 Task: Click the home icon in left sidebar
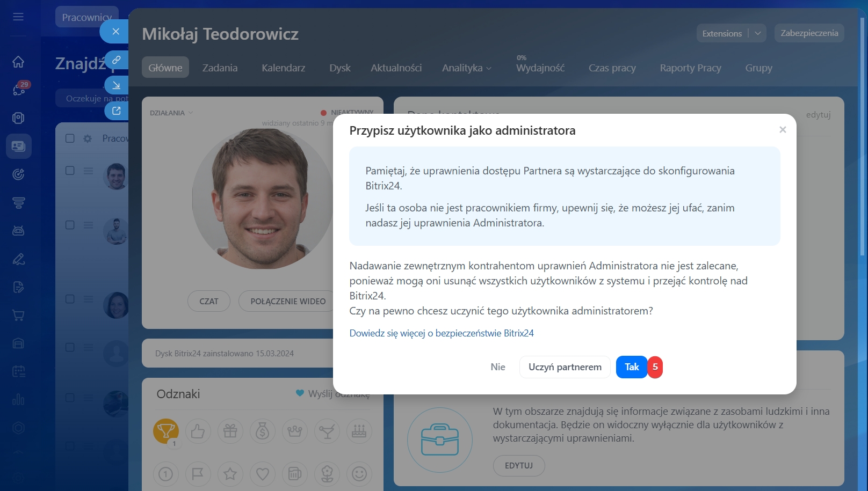click(x=18, y=62)
